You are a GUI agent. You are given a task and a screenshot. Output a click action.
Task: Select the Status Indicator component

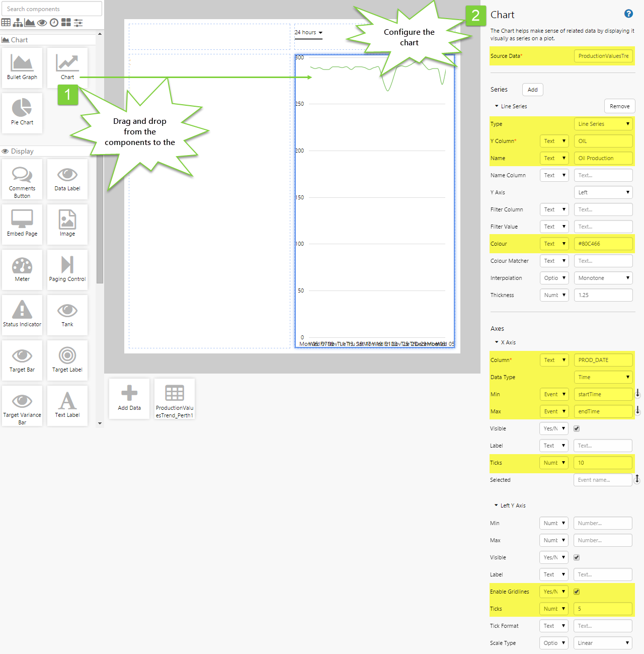22,315
